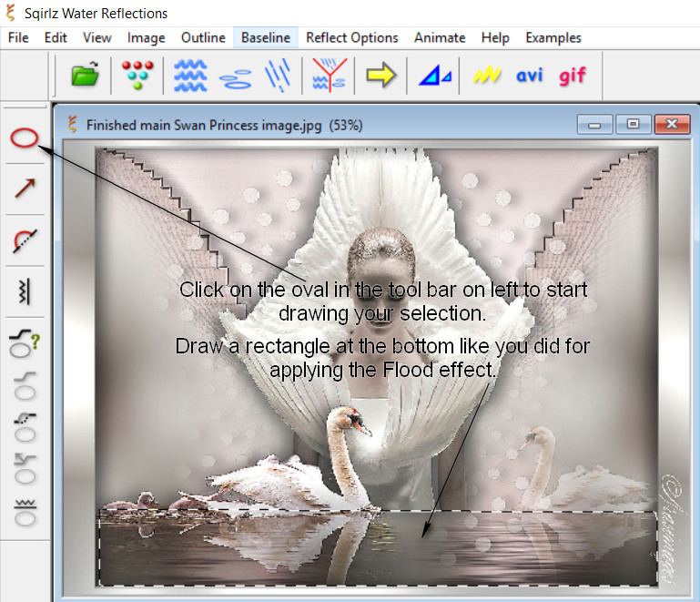Click the green open folder icon
Screen dimensions: 700x602
[x=85, y=75]
